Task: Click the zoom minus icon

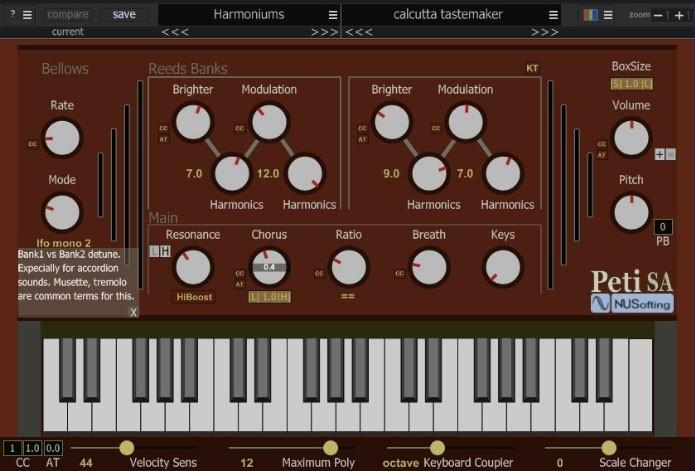Action: [x=661, y=15]
